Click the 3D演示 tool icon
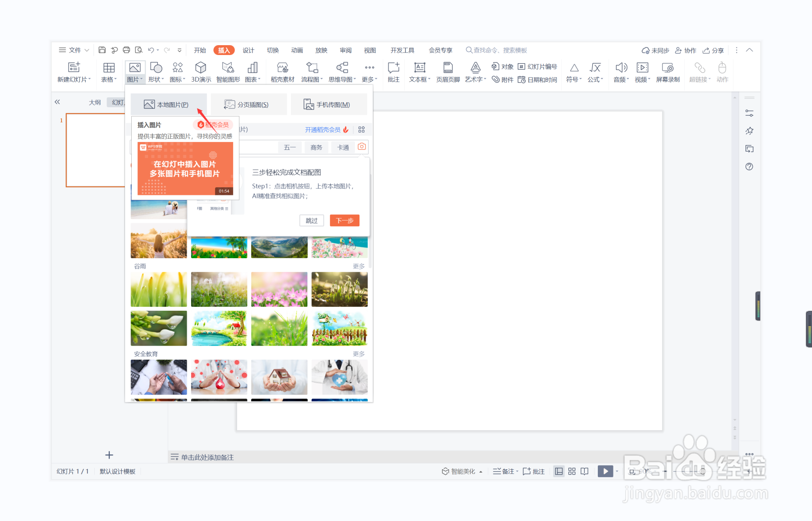This screenshot has width=812, height=521. click(x=201, y=67)
